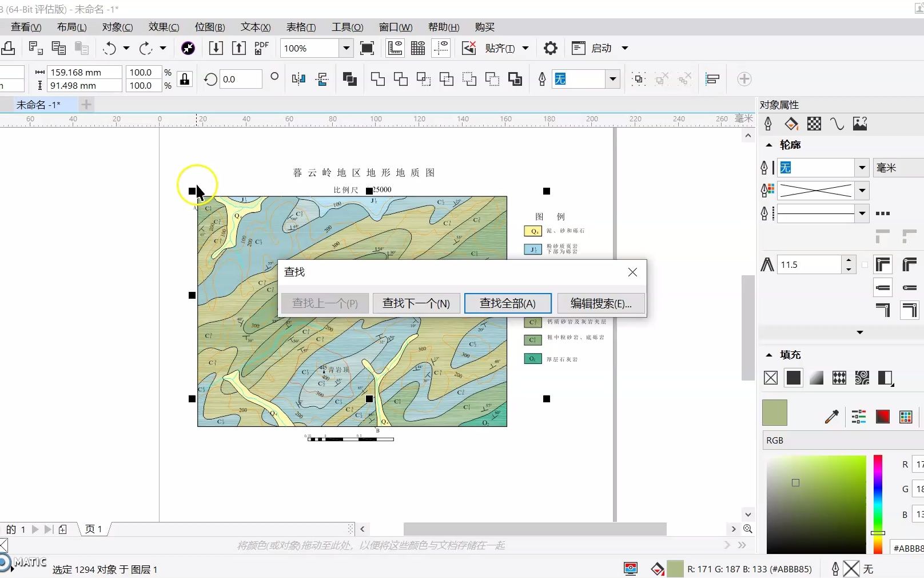The image size is (924, 578).
Task: Open the Snap To (贴齐) dropdown
Action: pyautogui.click(x=525, y=48)
